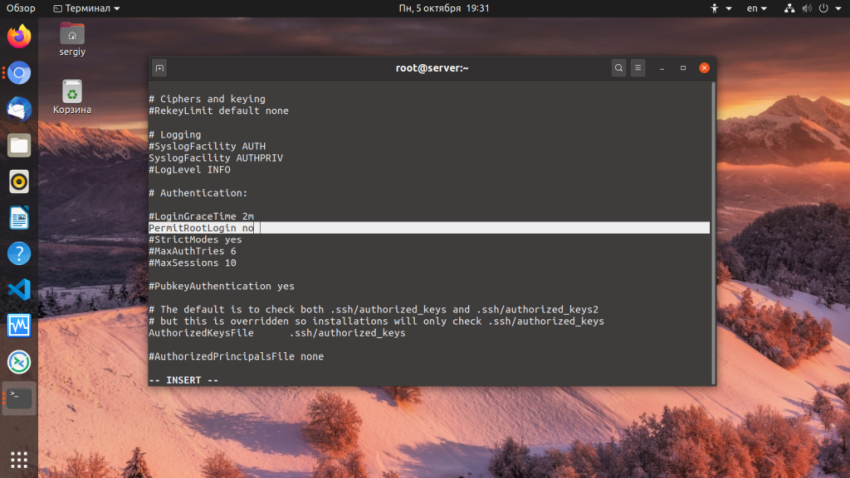The height and width of the screenshot is (478, 850).
Task: Launch Visual Studio Code from dock
Action: pos(19,289)
